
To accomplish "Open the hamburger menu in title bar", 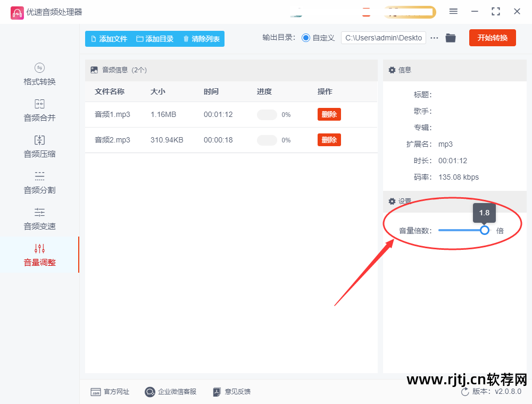I will [453, 12].
